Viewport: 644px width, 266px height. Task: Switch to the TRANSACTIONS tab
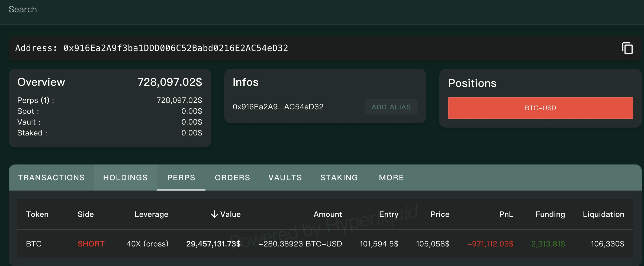pyautogui.click(x=51, y=178)
